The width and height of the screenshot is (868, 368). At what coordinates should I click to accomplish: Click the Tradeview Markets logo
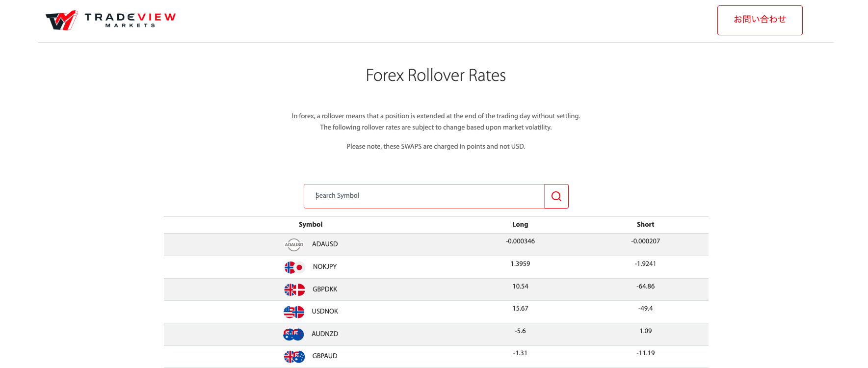110,20
